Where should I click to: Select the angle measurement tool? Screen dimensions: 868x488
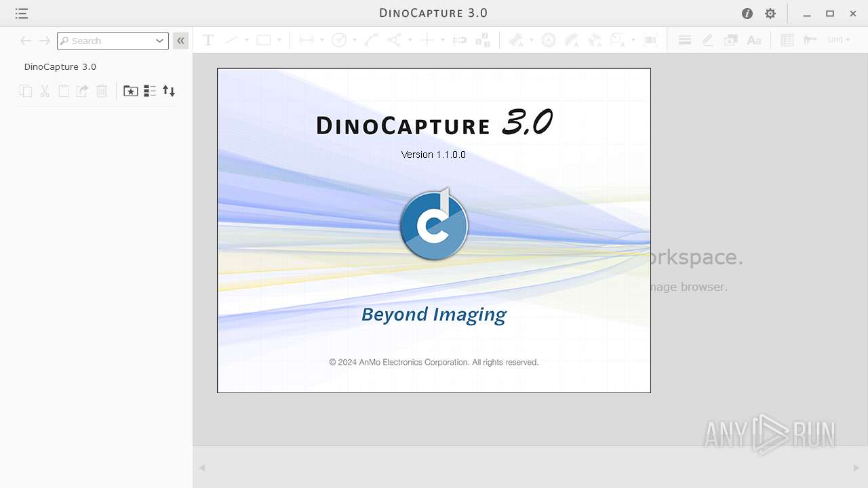click(x=394, y=40)
